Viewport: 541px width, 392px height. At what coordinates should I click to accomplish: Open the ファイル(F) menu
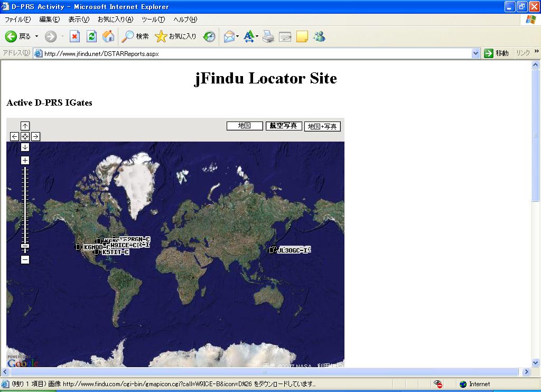click(x=17, y=20)
